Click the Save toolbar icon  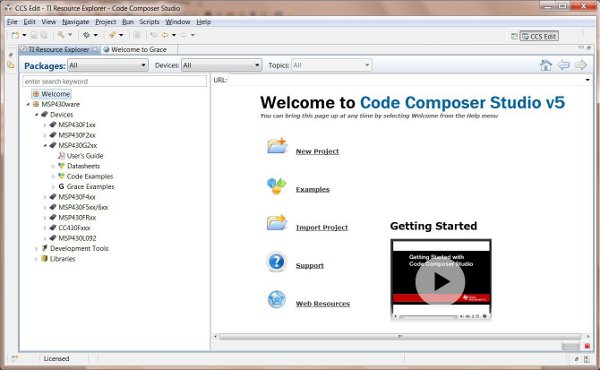pyautogui.click(x=34, y=35)
